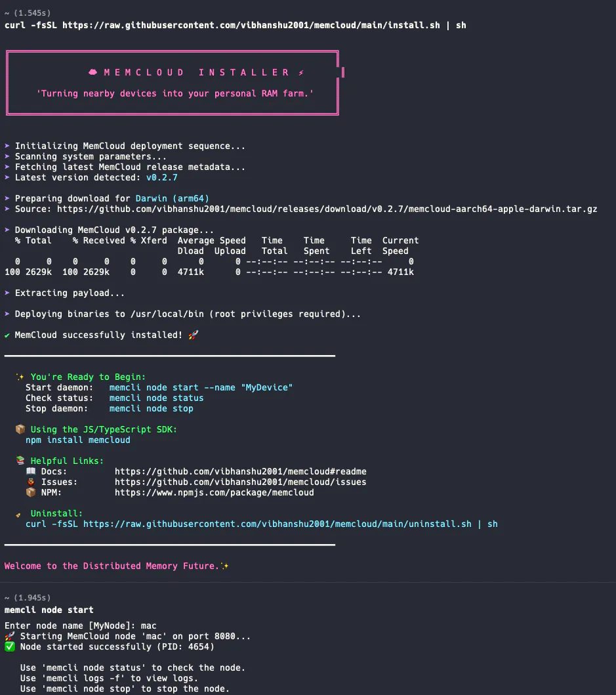Click 'Welcome to the Distributed Memory Future.' text
The image size is (616, 695).
tap(112, 566)
